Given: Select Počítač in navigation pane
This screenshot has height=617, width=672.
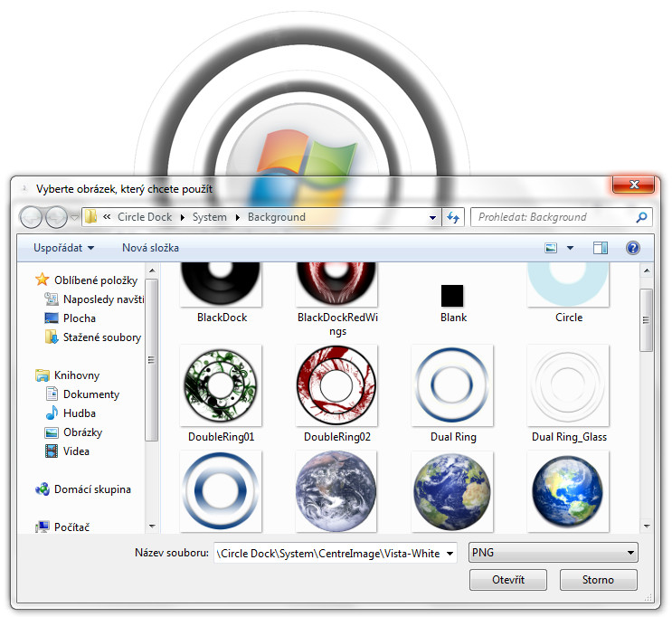Looking at the screenshot, I should coord(62,527).
